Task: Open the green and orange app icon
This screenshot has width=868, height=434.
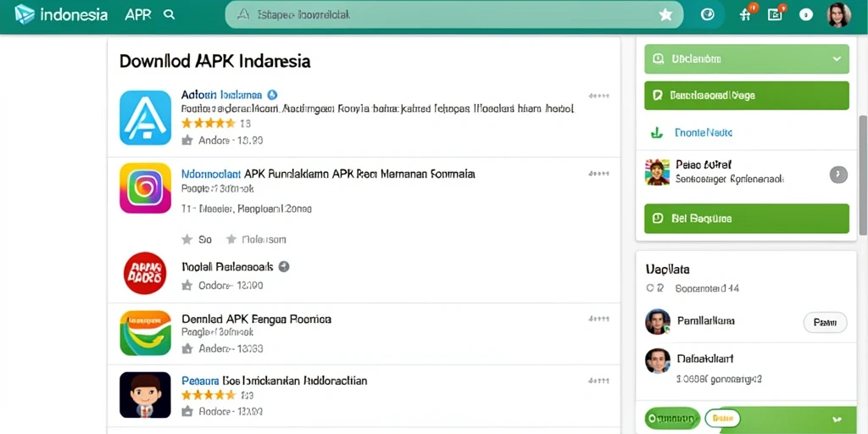Action: click(145, 332)
